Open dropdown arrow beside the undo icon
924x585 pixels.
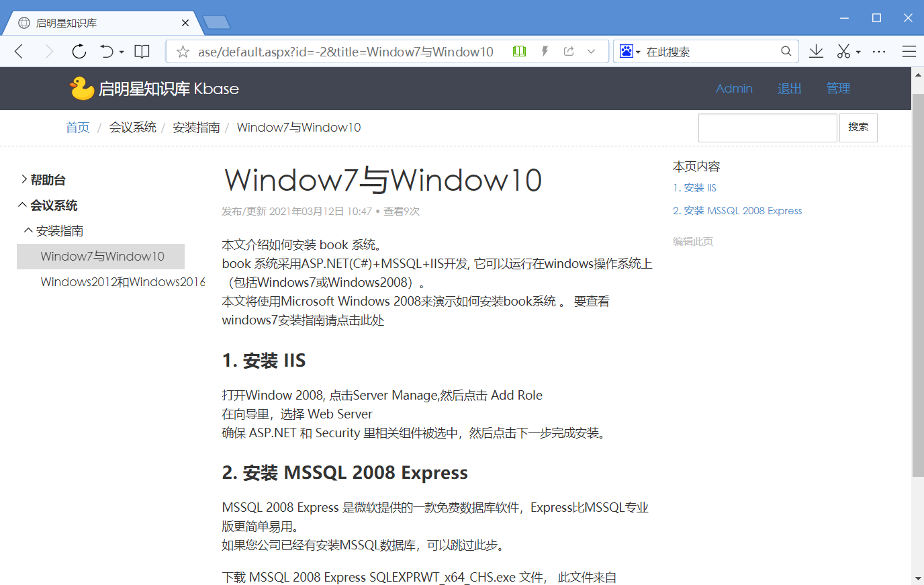(x=122, y=52)
